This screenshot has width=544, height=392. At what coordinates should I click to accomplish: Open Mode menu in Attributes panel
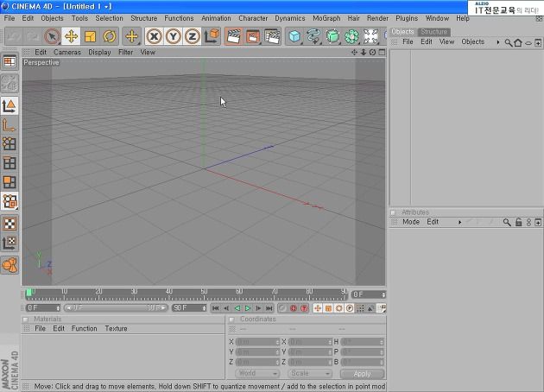point(411,222)
